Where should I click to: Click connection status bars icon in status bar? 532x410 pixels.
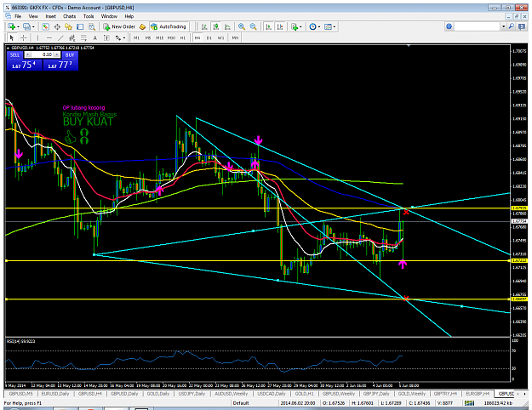click(470, 403)
